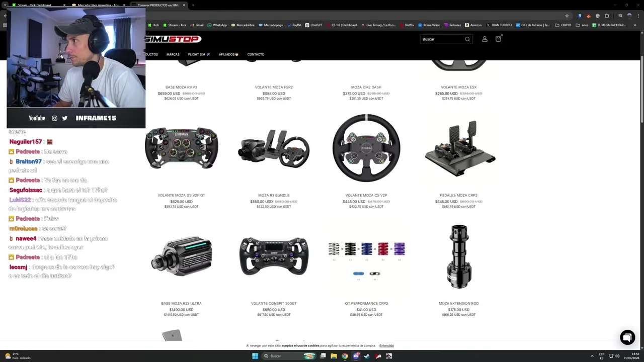Open the AFILIADOS menu
Image resolution: width=644 pixels, height=362 pixels.
coord(228,54)
